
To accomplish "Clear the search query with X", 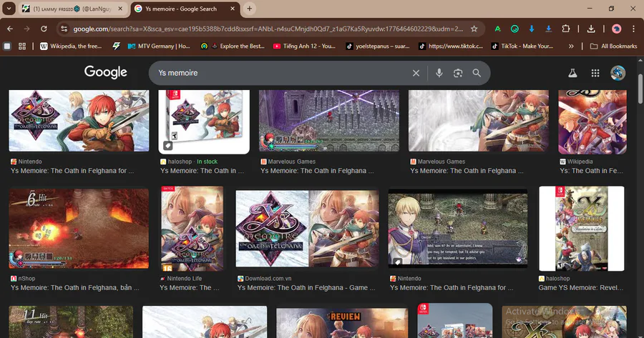I will coord(416,73).
